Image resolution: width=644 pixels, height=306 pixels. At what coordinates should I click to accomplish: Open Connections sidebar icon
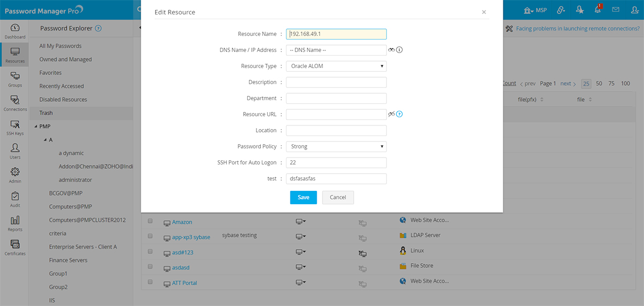pyautogui.click(x=15, y=103)
